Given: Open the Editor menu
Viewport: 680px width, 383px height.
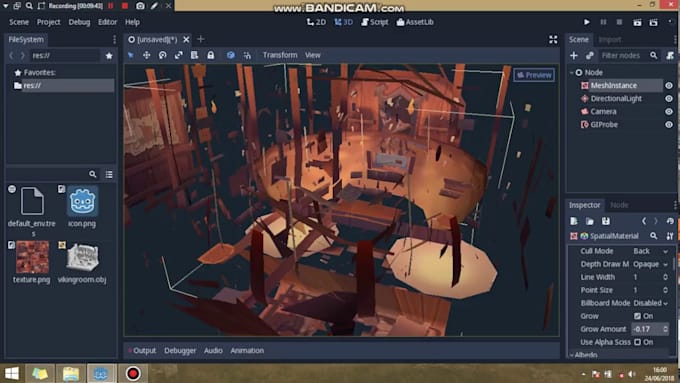Looking at the screenshot, I should 107,22.
